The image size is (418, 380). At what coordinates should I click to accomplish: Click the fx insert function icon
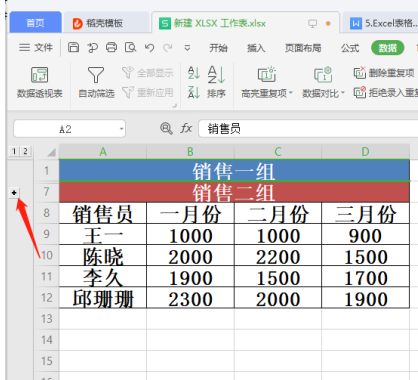pos(186,128)
